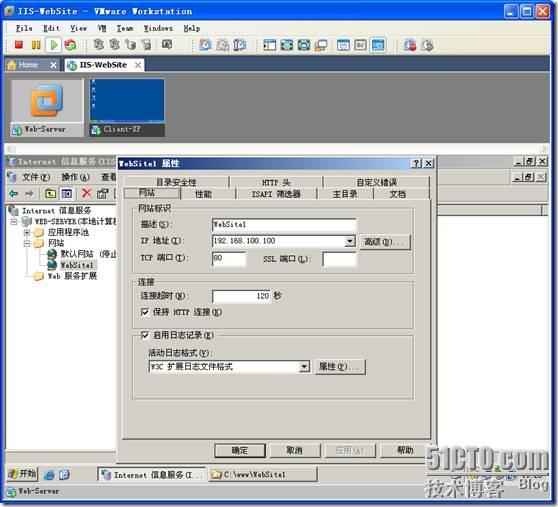Click the IIS Back arrow icon
558x507 pixels.
(x=14, y=194)
